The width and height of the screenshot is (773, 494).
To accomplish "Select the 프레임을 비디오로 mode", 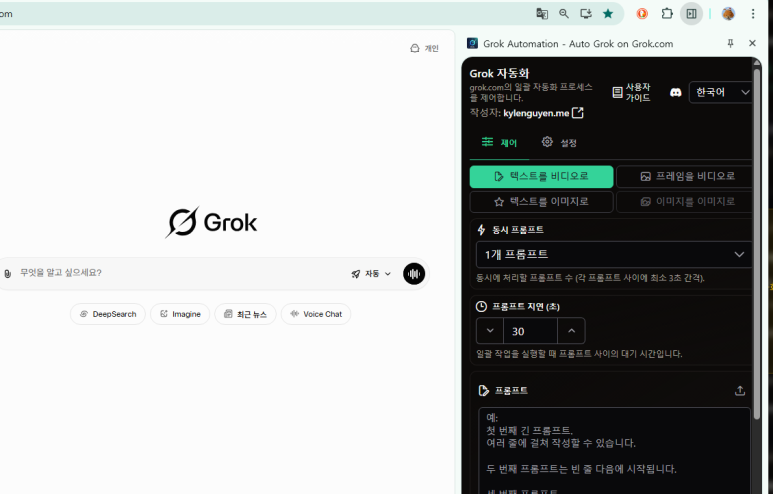I will (x=684, y=176).
